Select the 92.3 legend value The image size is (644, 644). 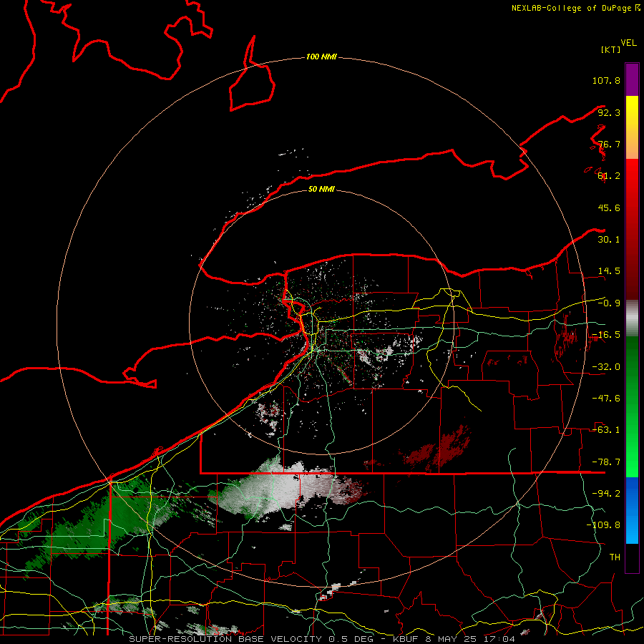tap(609, 112)
